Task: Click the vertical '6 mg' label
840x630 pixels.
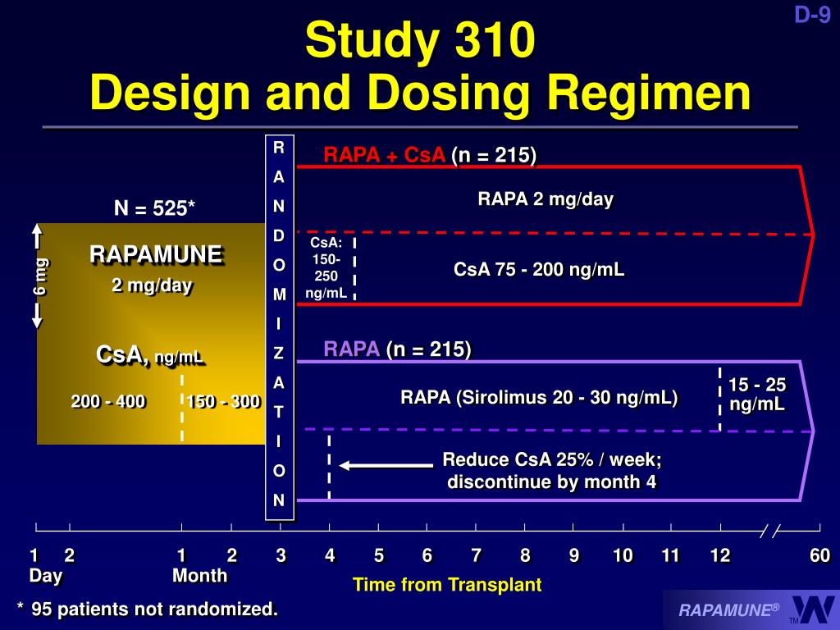Action: point(39,277)
